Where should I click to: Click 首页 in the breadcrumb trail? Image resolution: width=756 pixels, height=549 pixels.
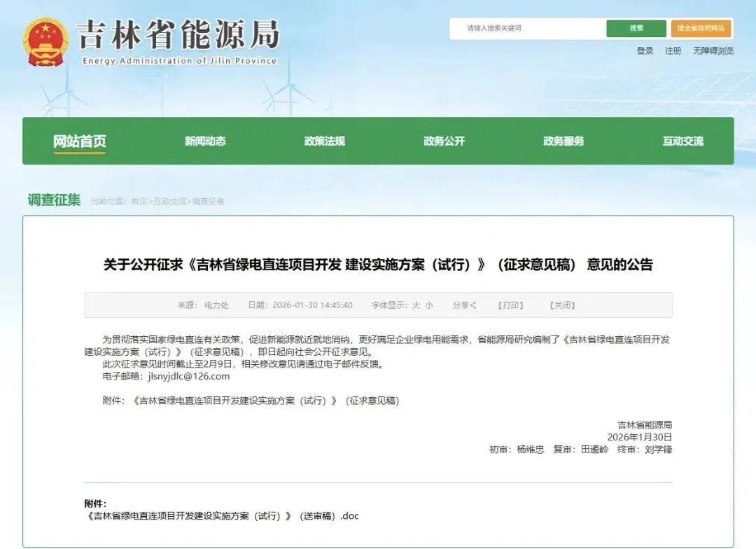click(x=139, y=202)
